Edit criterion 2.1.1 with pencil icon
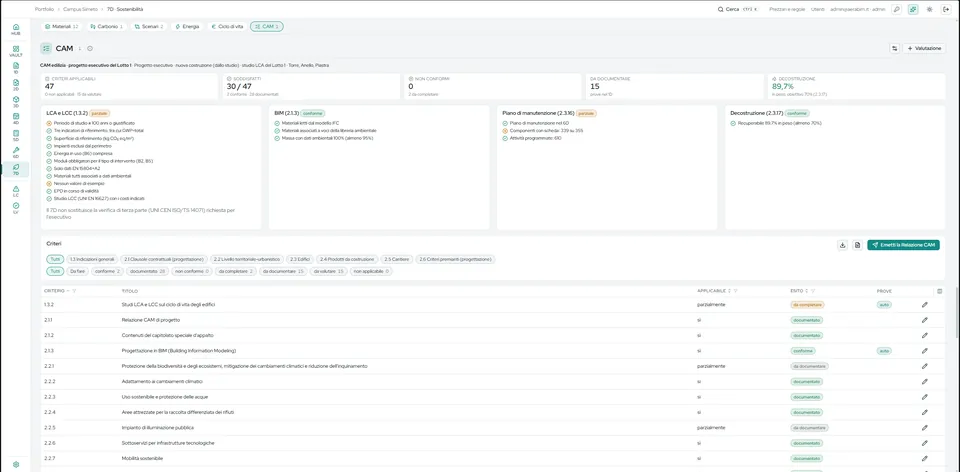The width and height of the screenshot is (960, 472). click(x=924, y=320)
